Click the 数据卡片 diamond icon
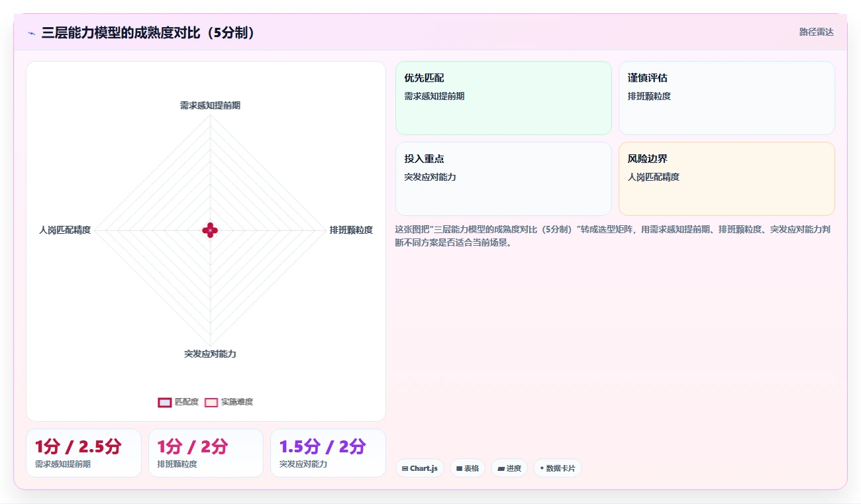Screen dimensions: 861x504 tap(542, 468)
